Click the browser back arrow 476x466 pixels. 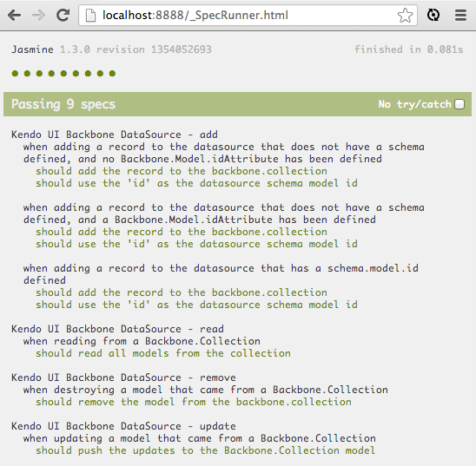tap(14, 15)
